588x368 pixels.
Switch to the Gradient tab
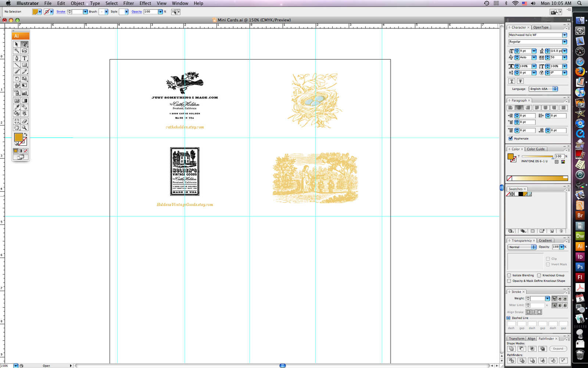545,240
